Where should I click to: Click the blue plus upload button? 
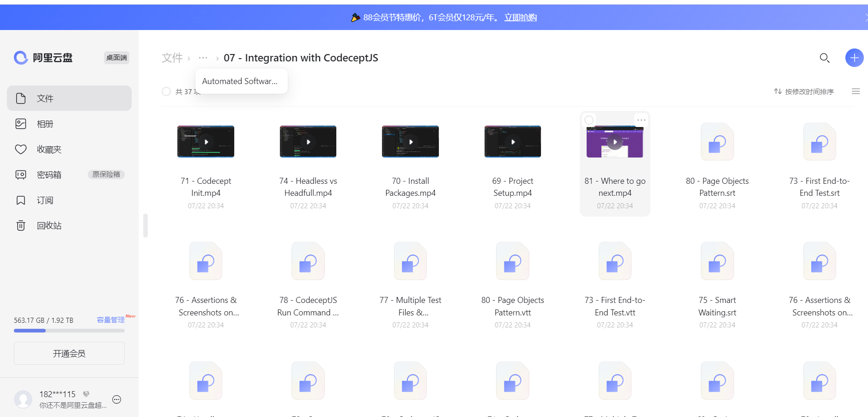(x=854, y=58)
